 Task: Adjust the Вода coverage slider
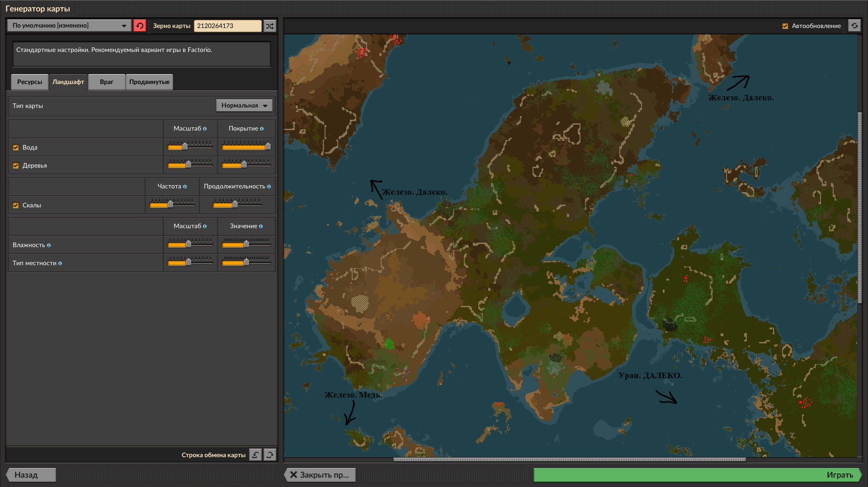coord(246,147)
